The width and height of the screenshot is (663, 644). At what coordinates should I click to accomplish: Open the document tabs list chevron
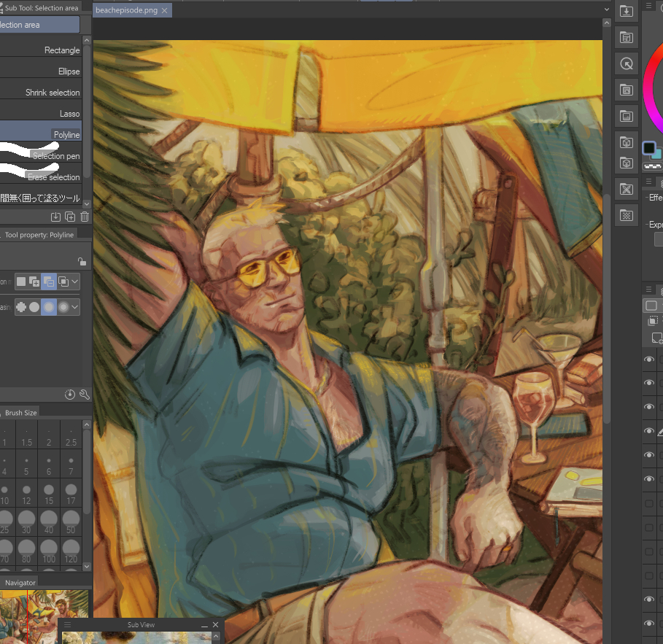[607, 9]
